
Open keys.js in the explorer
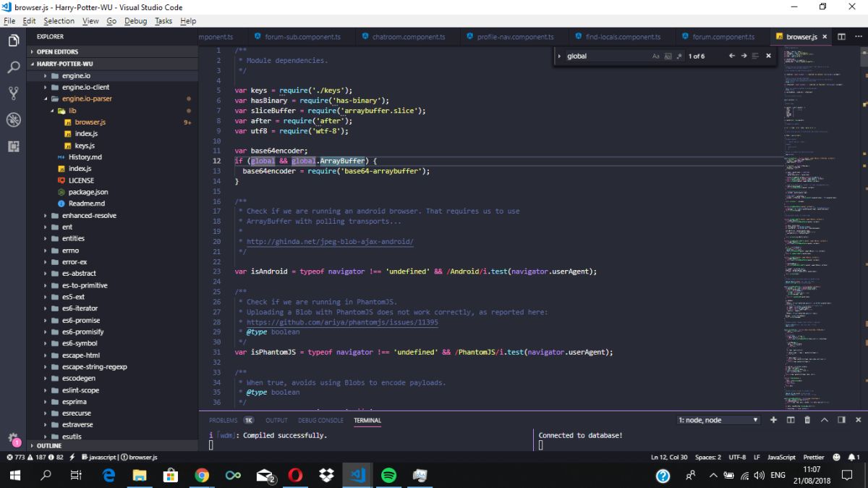[x=85, y=146]
